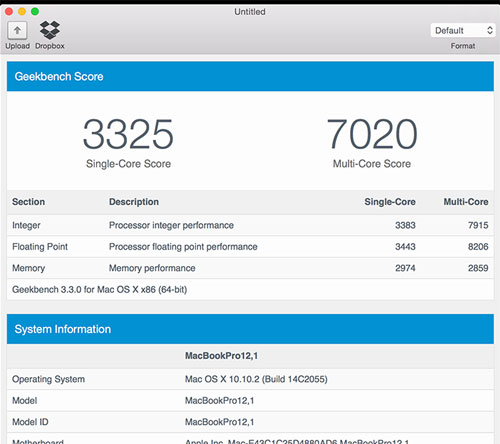Click the Dropbox label text
The image size is (500, 444).
pyautogui.click(x=50, y=46)
